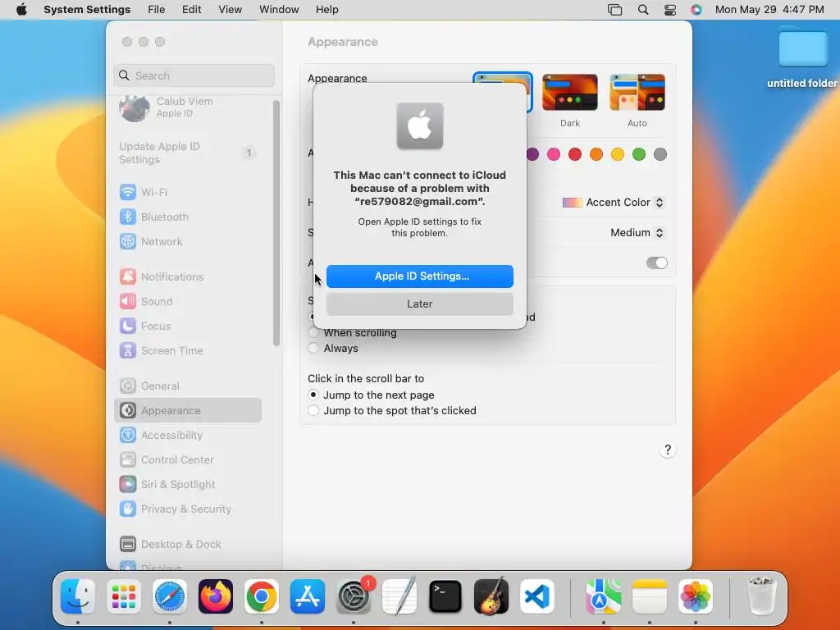Open the Window menu
This screenshot has width=840, height=630.
click(279, 10)
